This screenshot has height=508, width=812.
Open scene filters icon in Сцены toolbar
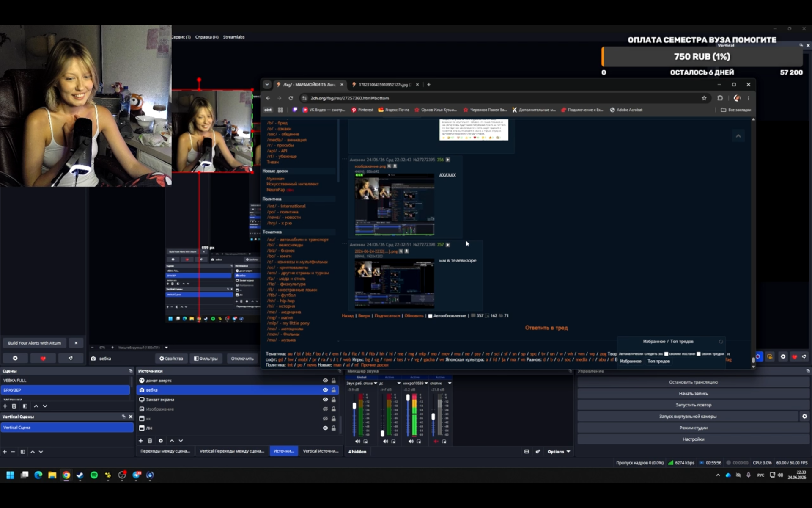tap(25, 406)
